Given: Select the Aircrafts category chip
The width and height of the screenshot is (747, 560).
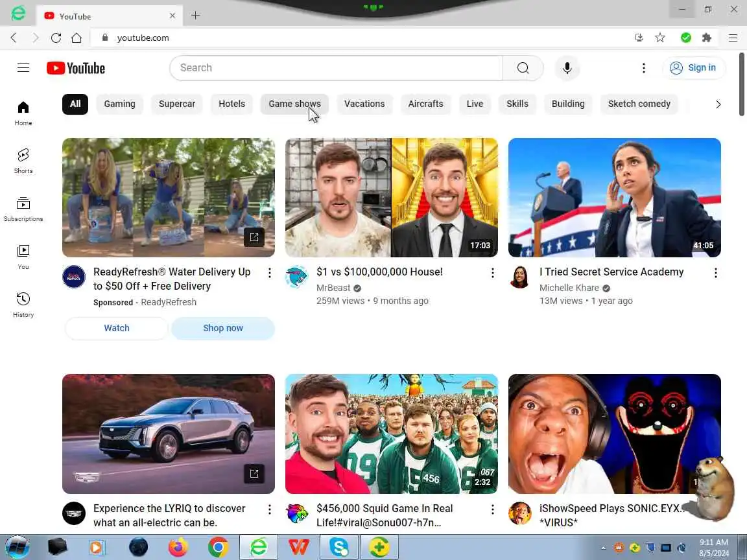Looking at the screenshot, I should click(x=425, y=104).
